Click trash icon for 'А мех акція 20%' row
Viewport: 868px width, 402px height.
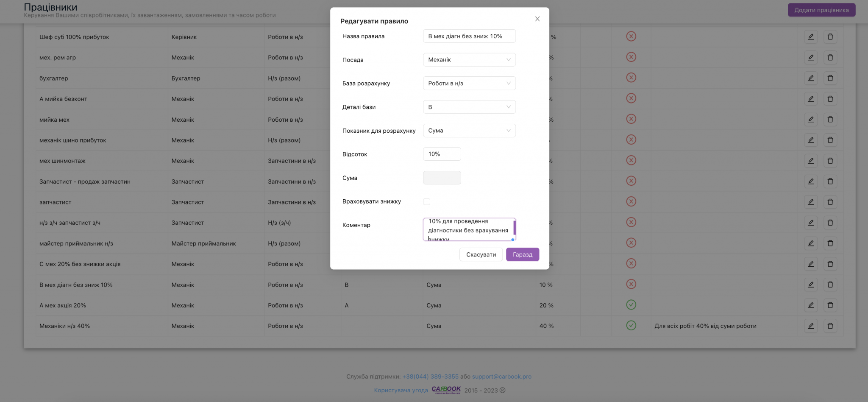pos(830,305)
